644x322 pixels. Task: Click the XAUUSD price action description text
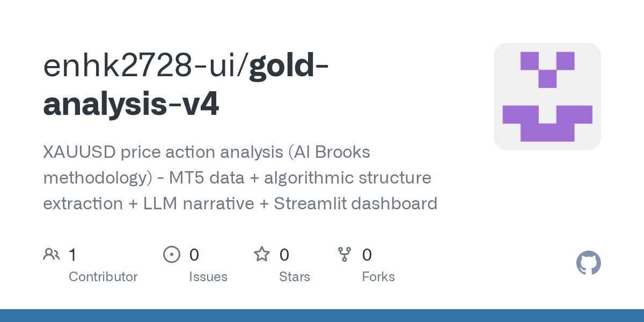coord(240,178)
